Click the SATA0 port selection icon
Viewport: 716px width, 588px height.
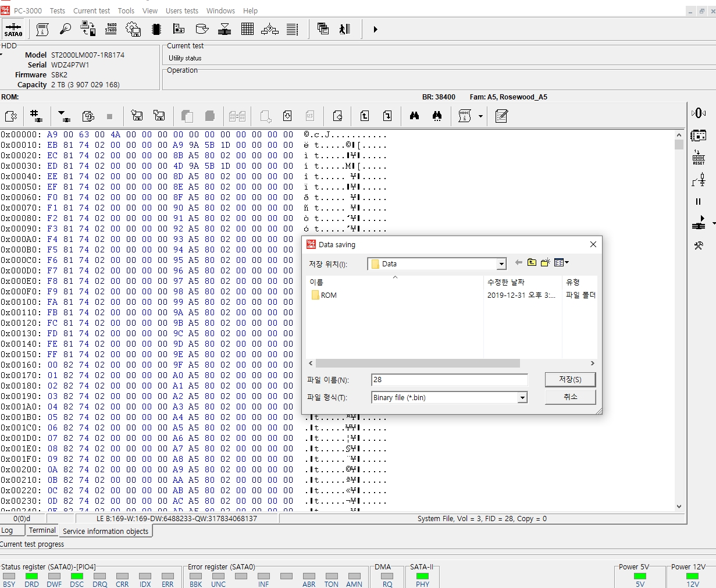click(13, 29)
